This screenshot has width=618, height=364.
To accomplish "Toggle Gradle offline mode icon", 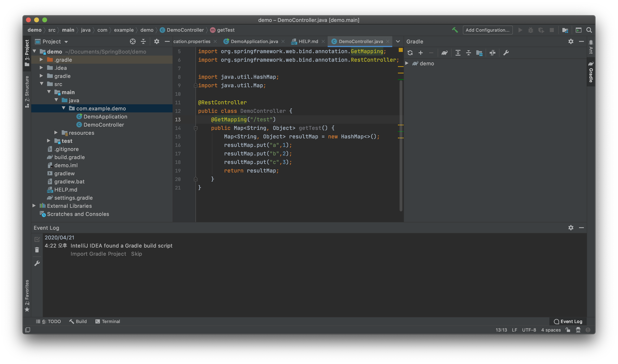I will [492, 53].
